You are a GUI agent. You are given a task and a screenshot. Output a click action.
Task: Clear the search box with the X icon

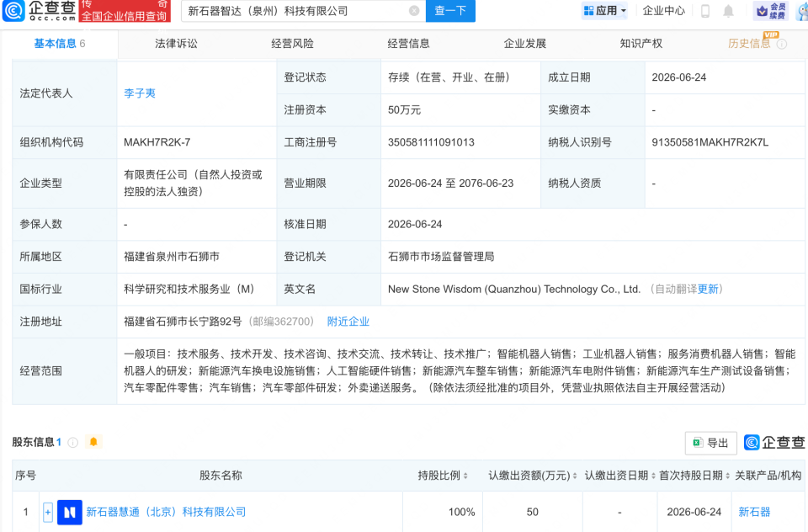point(414,11)
